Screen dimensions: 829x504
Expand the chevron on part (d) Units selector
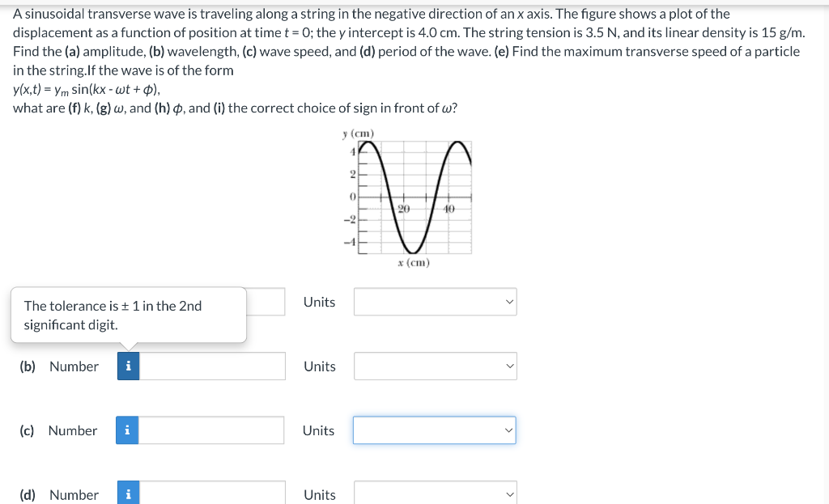509,493
